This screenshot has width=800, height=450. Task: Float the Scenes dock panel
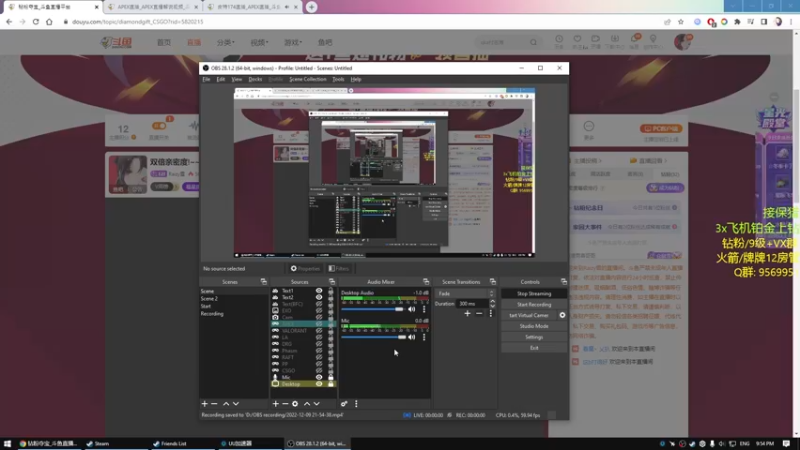click(264, 282)
